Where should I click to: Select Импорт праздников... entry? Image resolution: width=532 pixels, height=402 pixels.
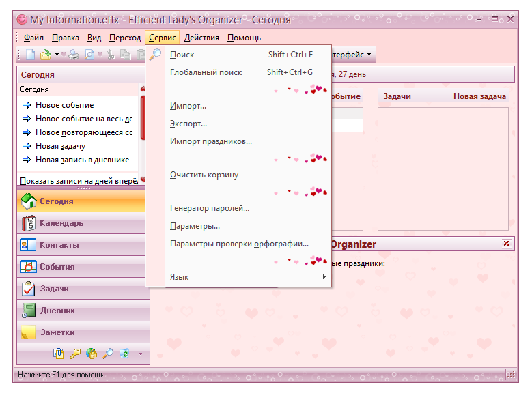[238, 141]
